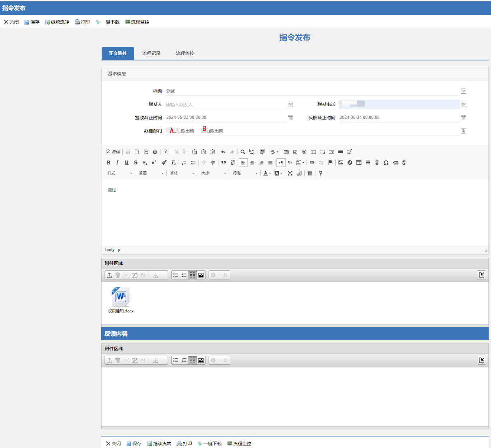The image size is (491, 448).
Task: Create a new page in the editor
Action: coord(137,152)
